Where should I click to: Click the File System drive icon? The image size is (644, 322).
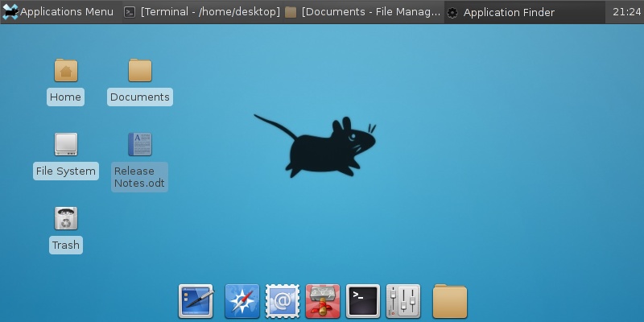click(65, 145)
